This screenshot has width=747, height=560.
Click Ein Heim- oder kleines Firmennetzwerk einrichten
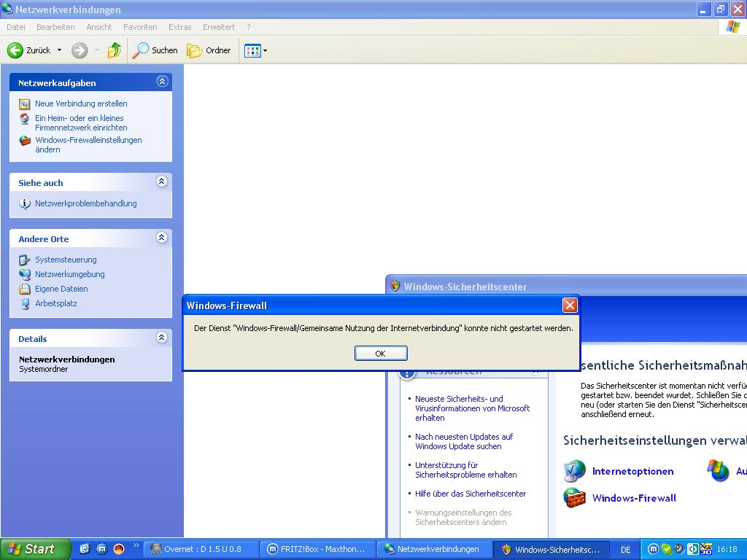(x=81, y=122)
